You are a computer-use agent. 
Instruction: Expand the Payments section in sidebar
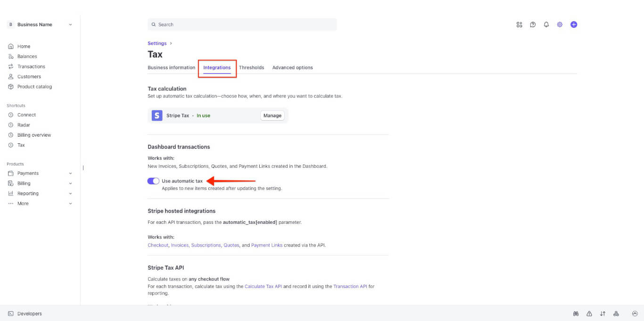click(70, 173)
